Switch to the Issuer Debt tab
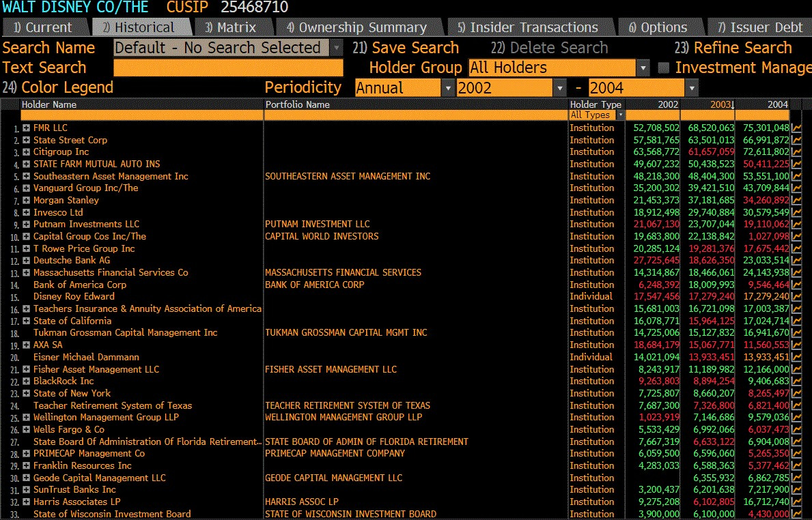812x520 pixels. [x=759, y=27]
